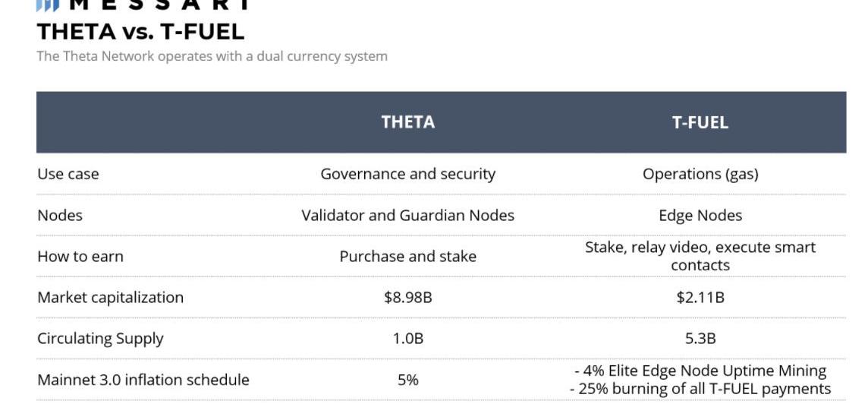Select the Operations (gas) cell
This screenshot has height=404, width=868.
coord(700,174)
